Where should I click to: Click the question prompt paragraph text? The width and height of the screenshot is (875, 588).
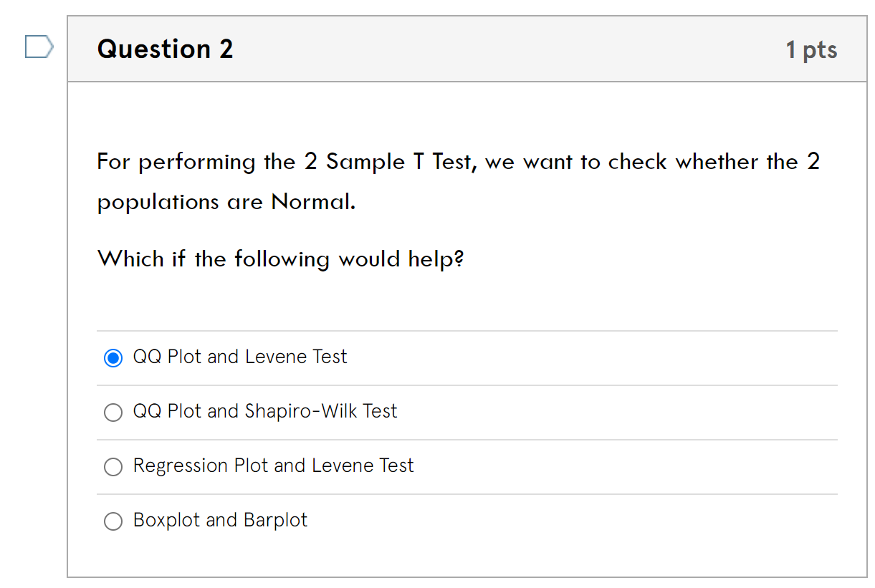click(458, 181)
